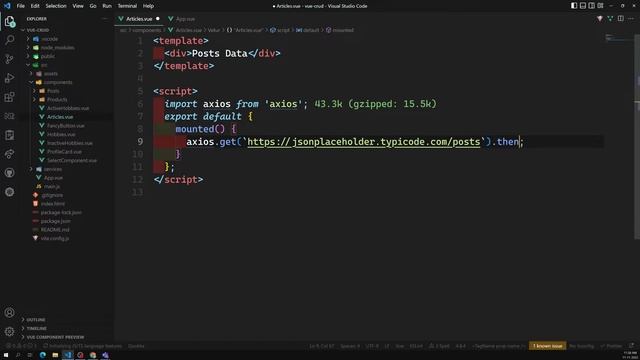The height and width of the screenshot is (360, 640).
Task: Open the Accounts icon
Action: click(9, 313)
